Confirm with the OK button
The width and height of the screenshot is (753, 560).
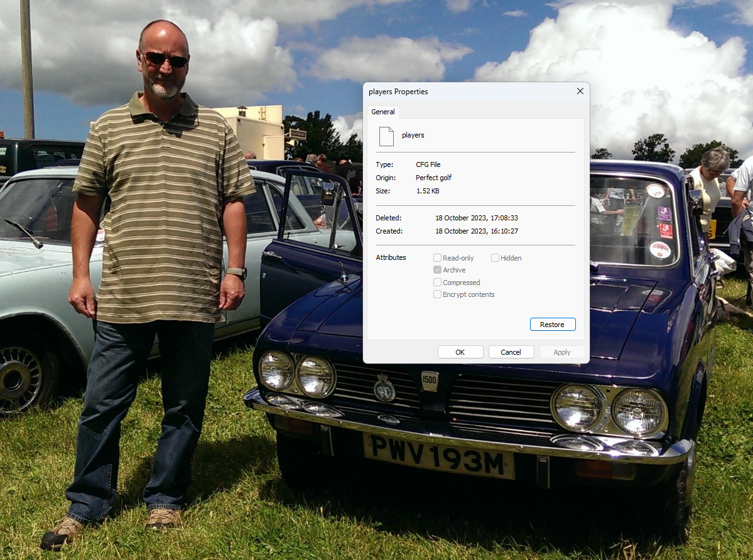tap(460, 352)
